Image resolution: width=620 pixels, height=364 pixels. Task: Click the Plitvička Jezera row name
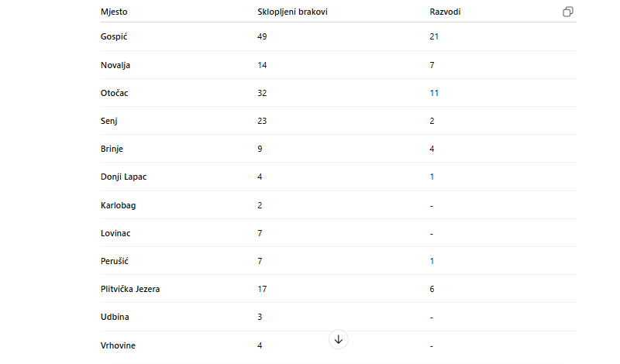130,289
